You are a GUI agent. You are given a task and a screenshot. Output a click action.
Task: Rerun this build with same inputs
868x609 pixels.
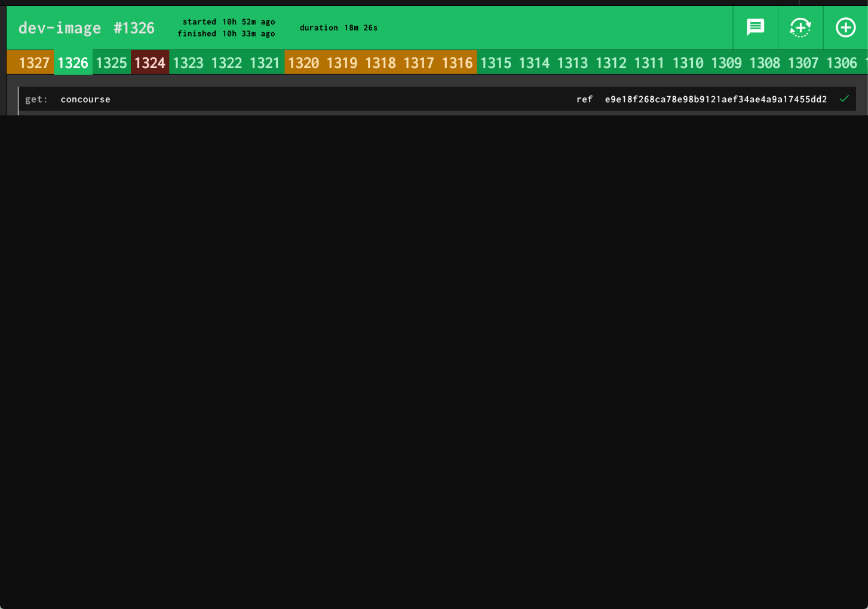[x=800, y=27]
